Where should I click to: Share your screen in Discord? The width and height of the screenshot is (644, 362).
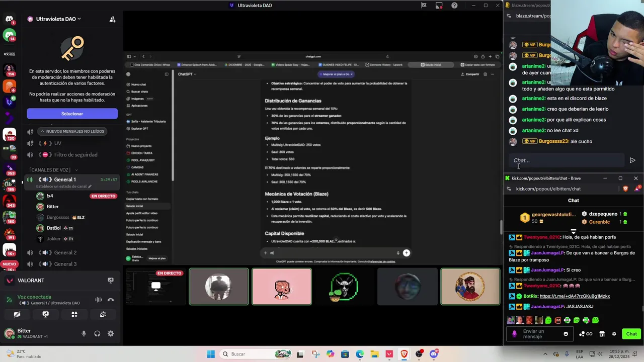tap(46, 314)
